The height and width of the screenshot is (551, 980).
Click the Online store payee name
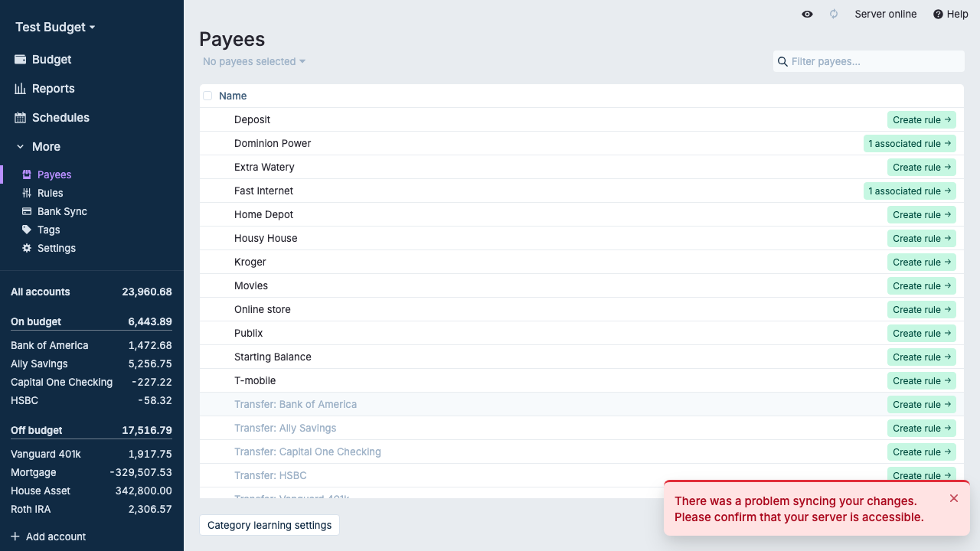pyautogui.click(x=263, y=309)
